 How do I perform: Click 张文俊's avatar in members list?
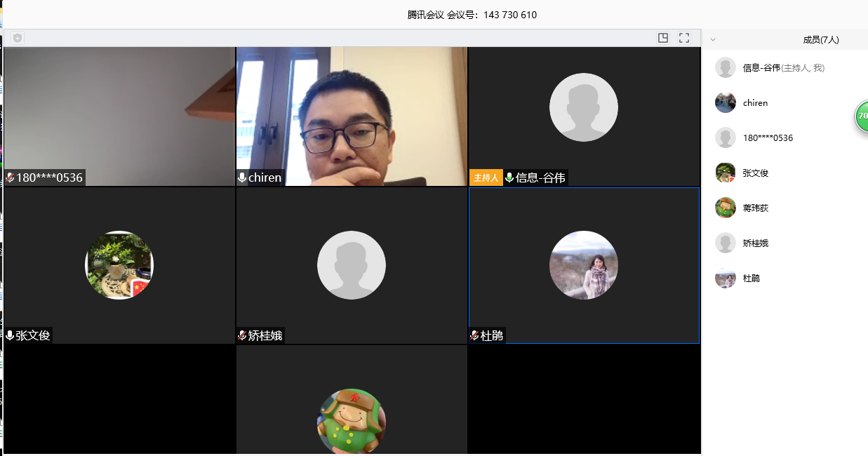725,173
